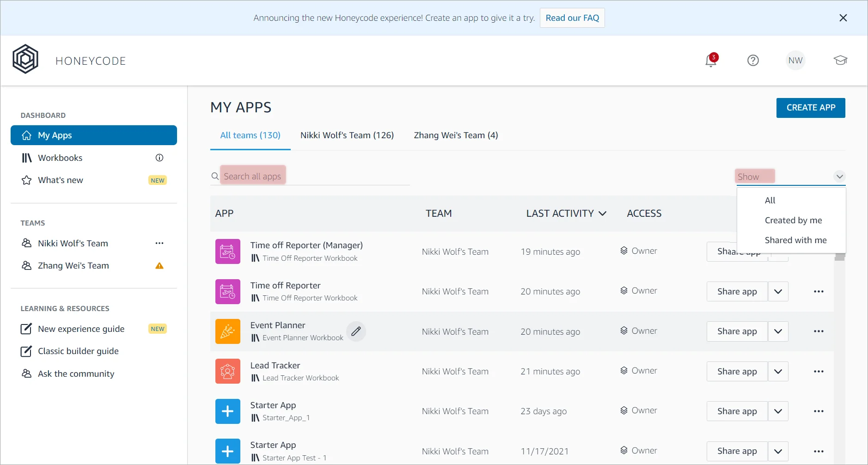Open the notifications bell
This screenshot has height=465, width=868.
click(x=710, y=61)
